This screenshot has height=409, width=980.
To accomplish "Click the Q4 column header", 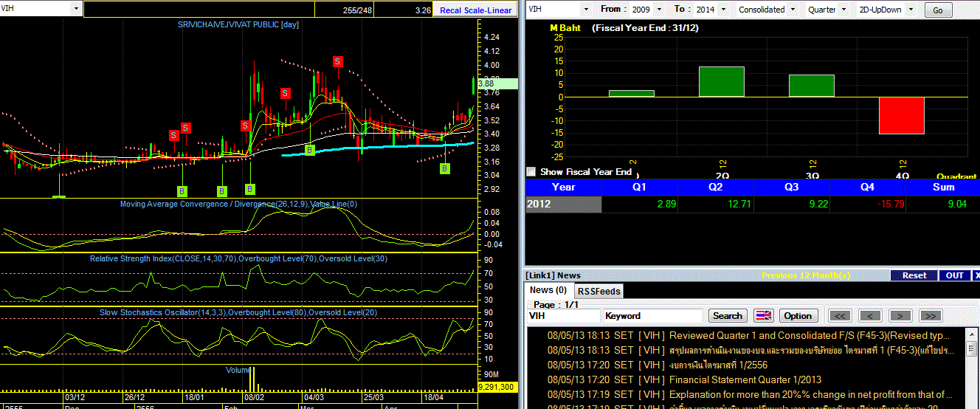I will point(867,188).
